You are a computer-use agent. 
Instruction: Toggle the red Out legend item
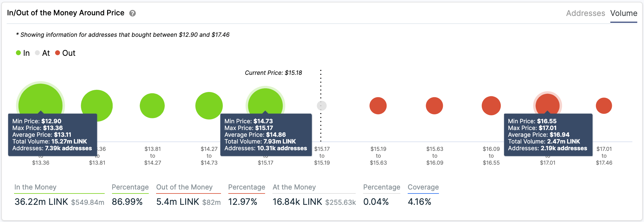(x=65, y=53)
